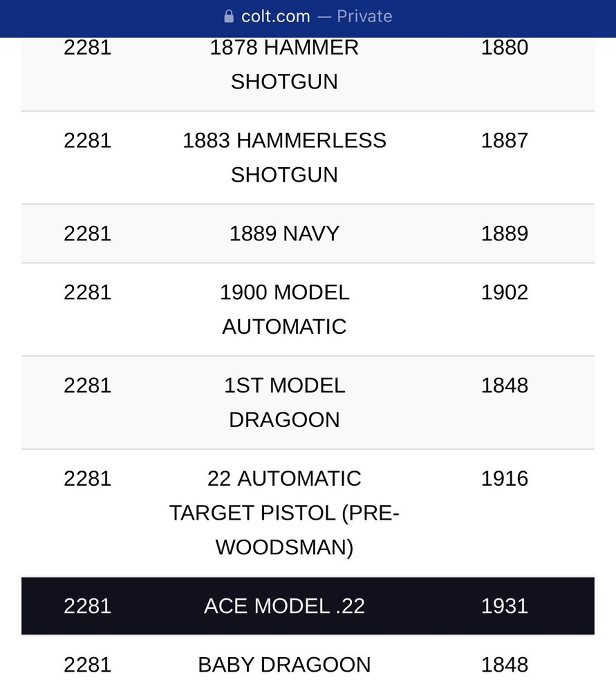
Task: Click the year 1902 cell
Action: [x=505, y=292]
